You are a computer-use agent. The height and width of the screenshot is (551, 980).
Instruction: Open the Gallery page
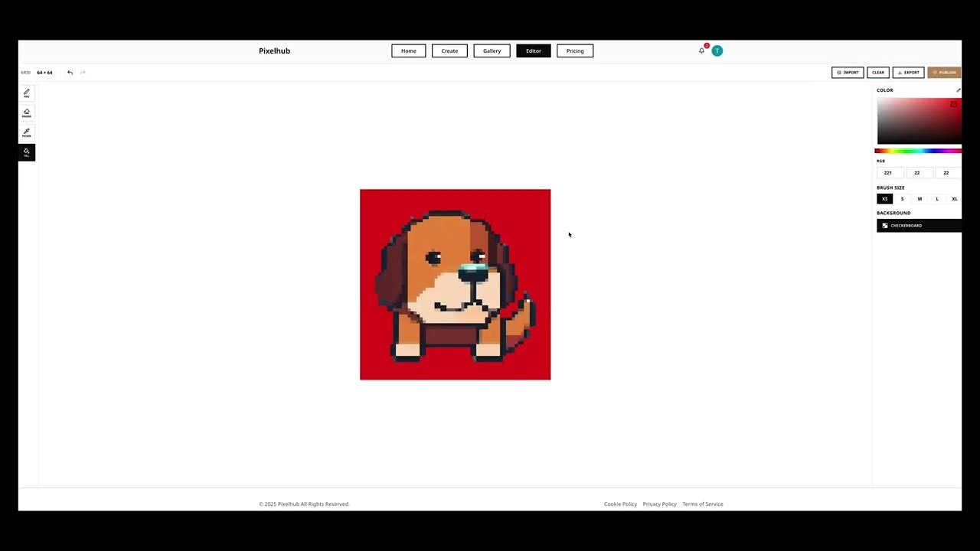492,51
